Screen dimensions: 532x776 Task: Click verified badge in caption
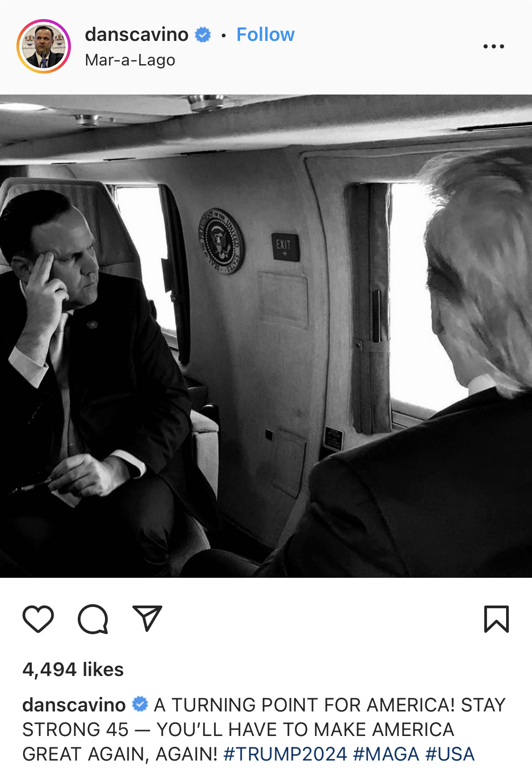click(140, 705)
